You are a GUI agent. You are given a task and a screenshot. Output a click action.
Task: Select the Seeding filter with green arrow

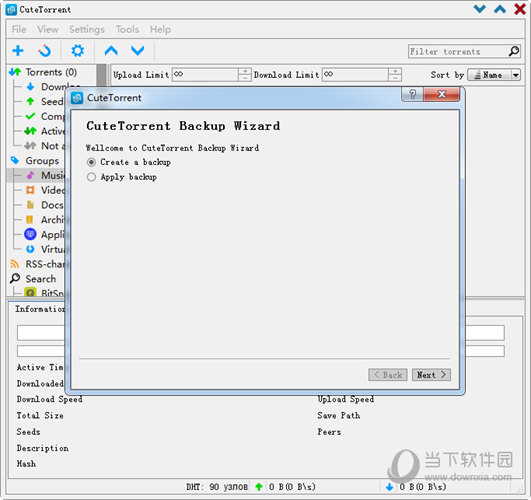30,101
